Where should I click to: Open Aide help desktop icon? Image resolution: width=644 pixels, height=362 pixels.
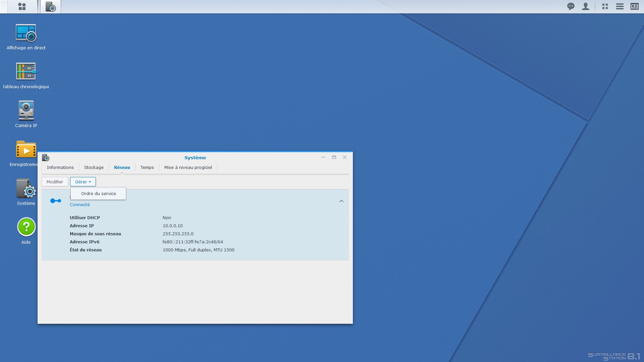(26, 231)
